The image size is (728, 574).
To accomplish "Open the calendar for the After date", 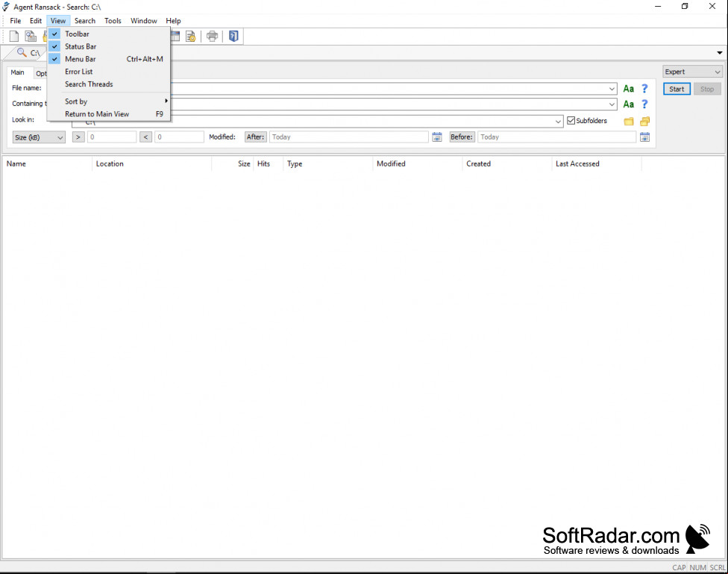I will tap(437, 137).
